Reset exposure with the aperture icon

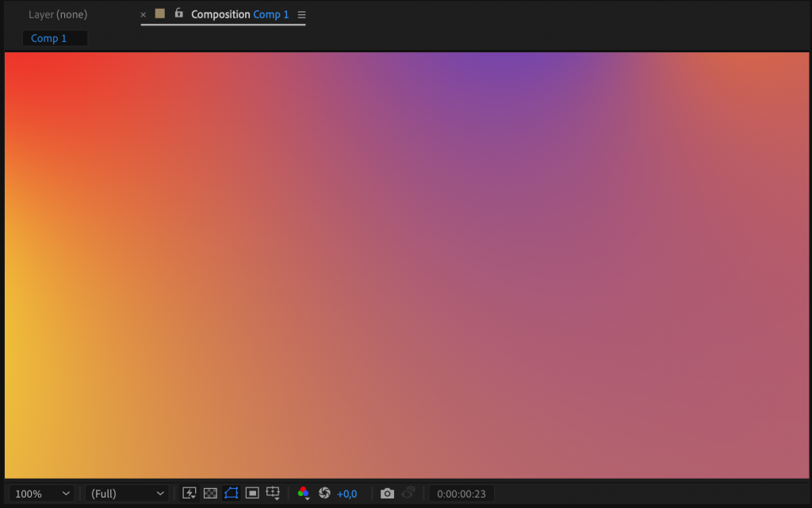(324, 493)
